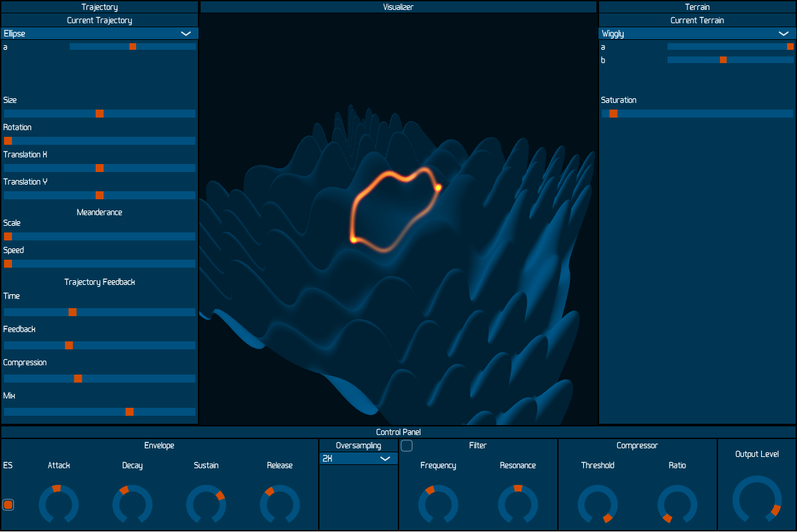Click the Rotation slider handle
Viewport: 797px width, 532px height.
tap(8, 141)
